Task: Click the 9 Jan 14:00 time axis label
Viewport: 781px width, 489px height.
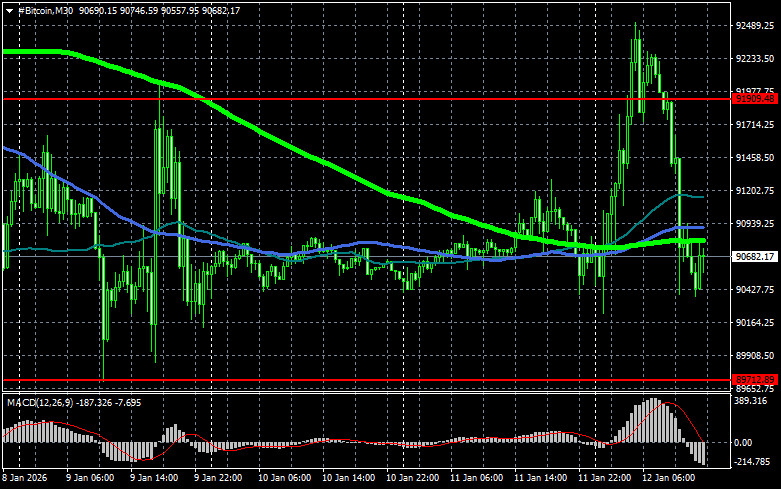Action: (x=154, y=478)
